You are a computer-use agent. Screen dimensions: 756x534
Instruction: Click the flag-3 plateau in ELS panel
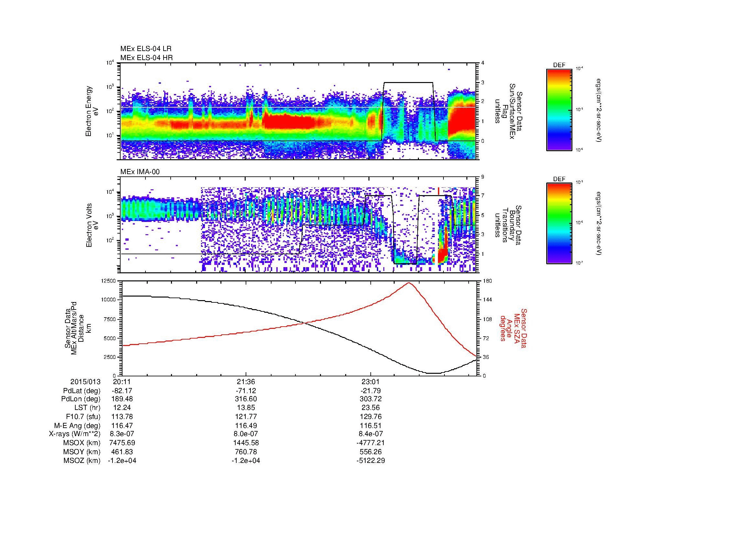408,82
